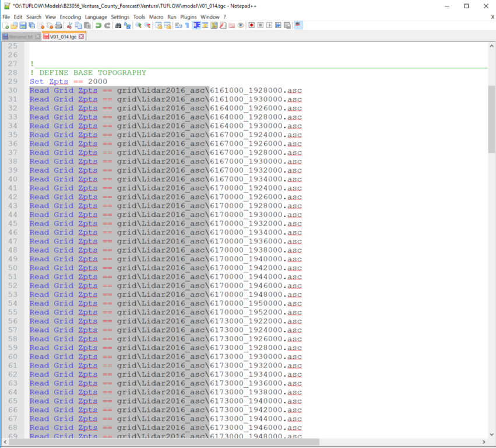Expand the Plugins menu
Image resolution: width=496 pixels, height=448 pixels.
(x=188, y=17)
